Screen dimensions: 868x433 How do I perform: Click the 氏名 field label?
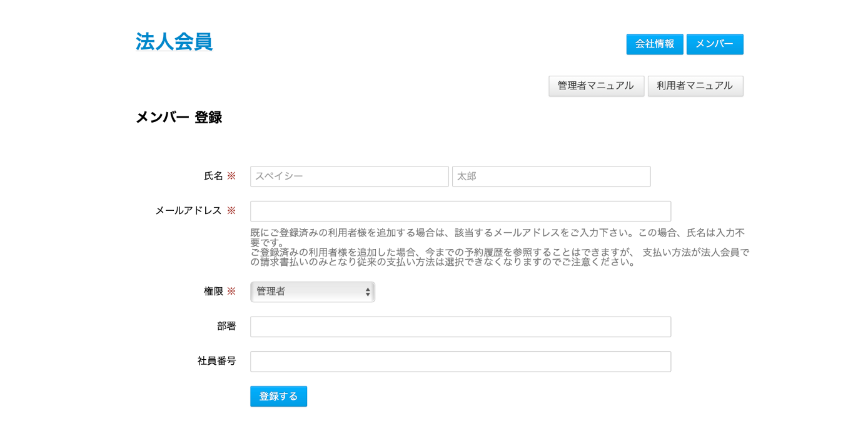tap(213, 176)
